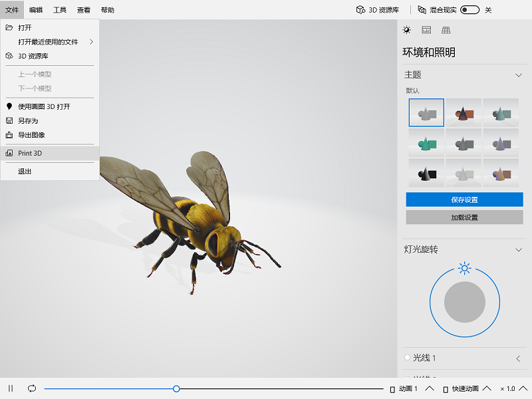Click the gray center of rotation dial
The height and width of the screenshot is (399, 532).
[x=464, y=302]
